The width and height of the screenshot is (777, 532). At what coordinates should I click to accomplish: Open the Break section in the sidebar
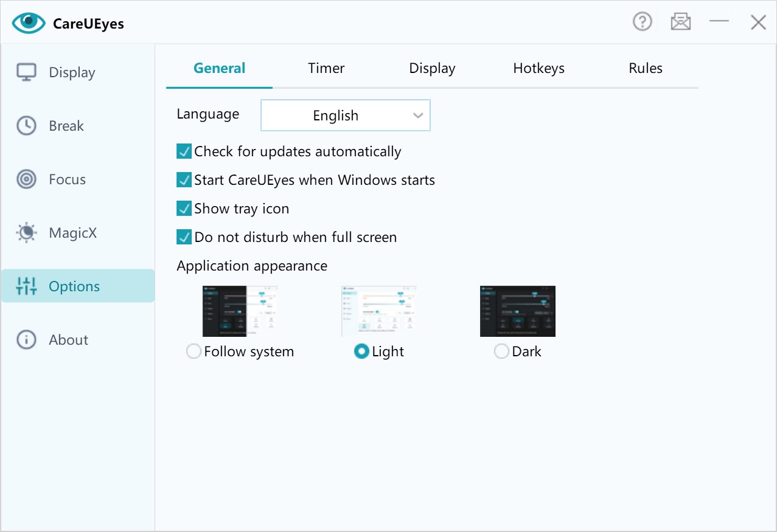(x=78, y=126)
